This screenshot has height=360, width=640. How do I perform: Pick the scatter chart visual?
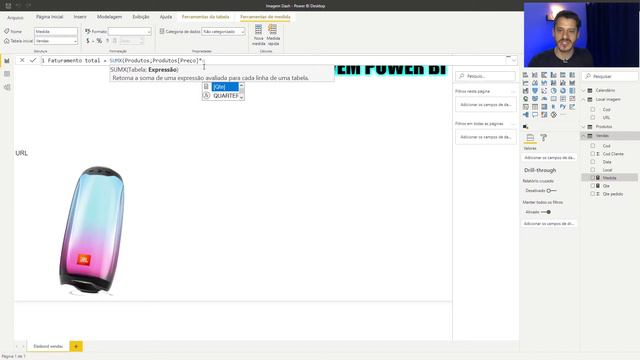[x=544, y=91]
